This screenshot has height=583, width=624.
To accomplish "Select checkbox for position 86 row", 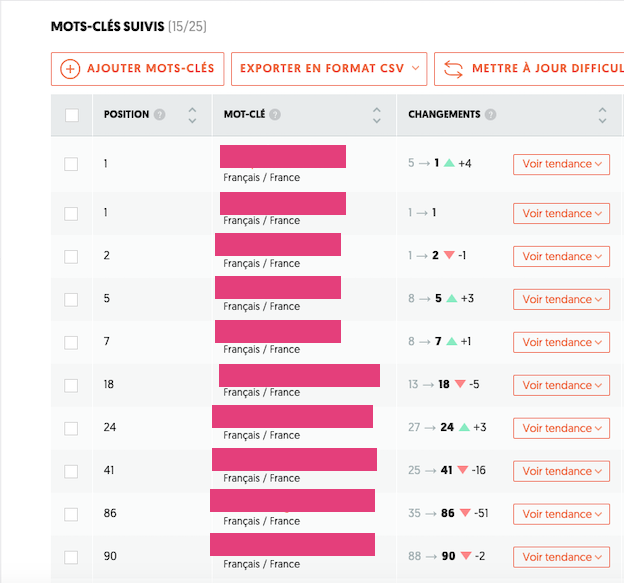I will pyautogui.click(x=71, y=514).
